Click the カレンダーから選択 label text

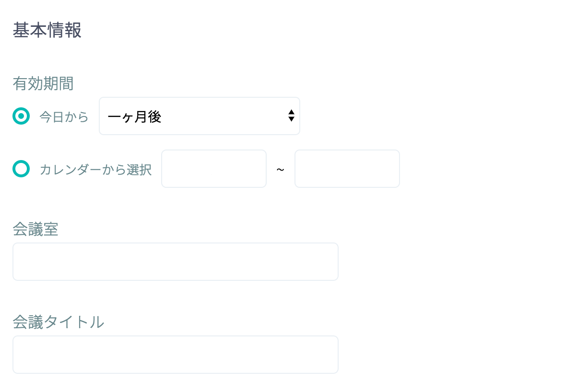click(x=95, y=170)
